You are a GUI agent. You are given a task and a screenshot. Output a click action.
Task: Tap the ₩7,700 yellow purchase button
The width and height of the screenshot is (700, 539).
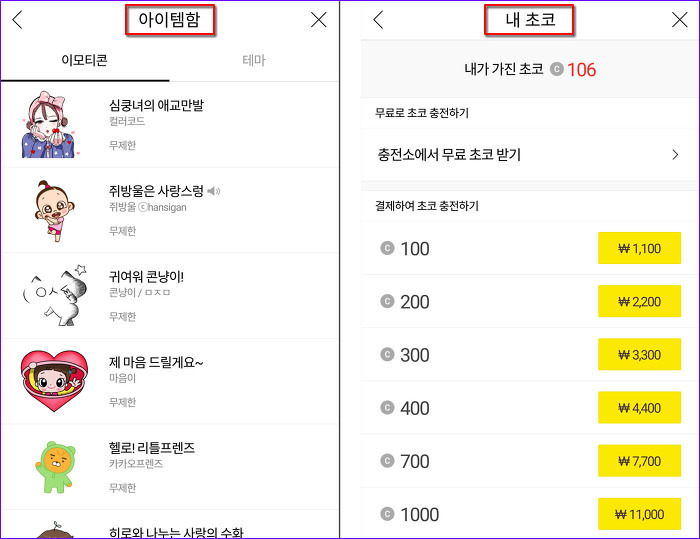pyautogui.click(x=639, y=461)
